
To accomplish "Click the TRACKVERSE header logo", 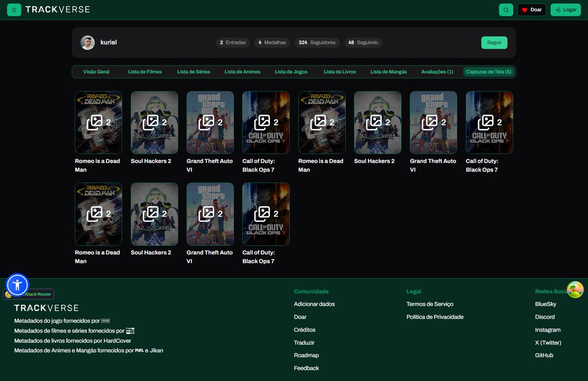I will click(x=57, y=9).
